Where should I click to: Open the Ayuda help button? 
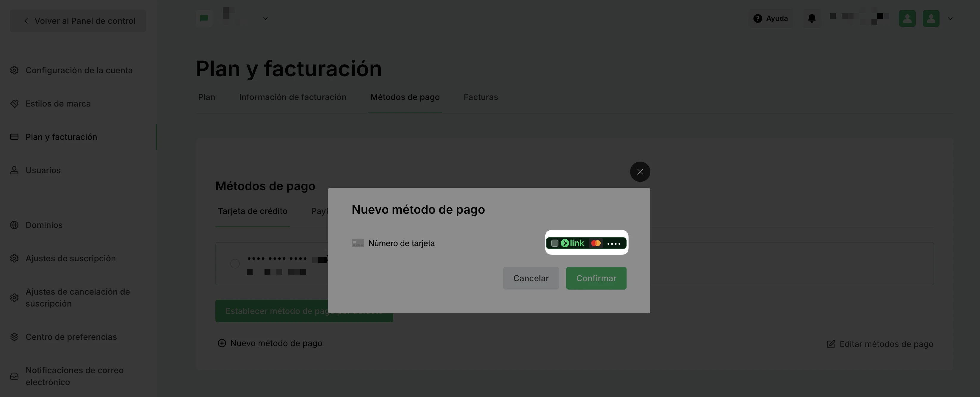pos(771,18)
